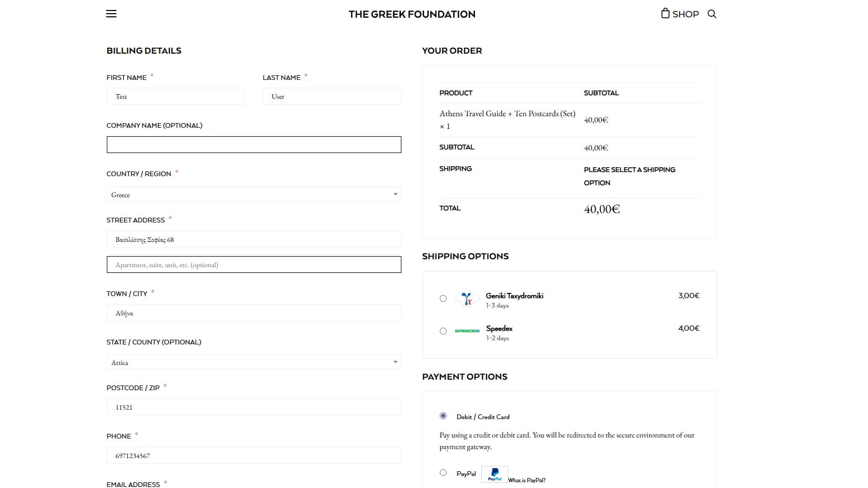Viewport: 868px width, 488px height.
Task: Click the asterisk beside EMAIL ADDRESS
Action: pyautogui.click(x=166, y=482)
